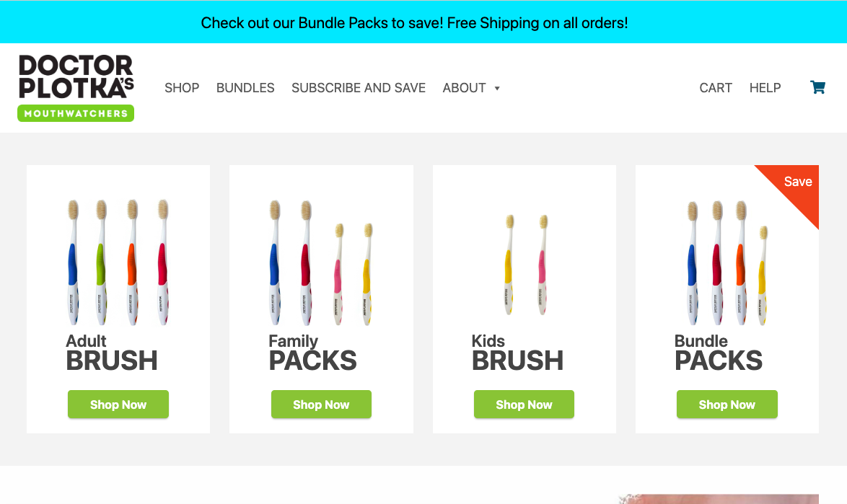
Task: Open the Help link
Action: [765, 87]
